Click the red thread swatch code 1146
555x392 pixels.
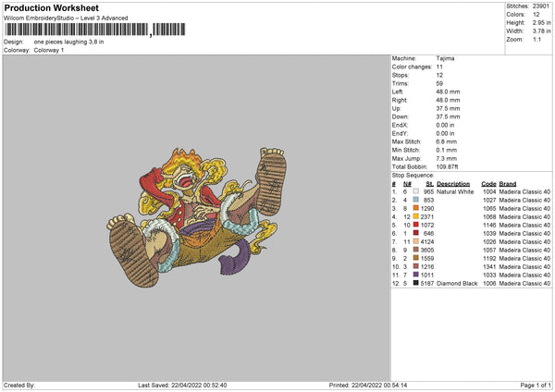(x=415, y=225)
